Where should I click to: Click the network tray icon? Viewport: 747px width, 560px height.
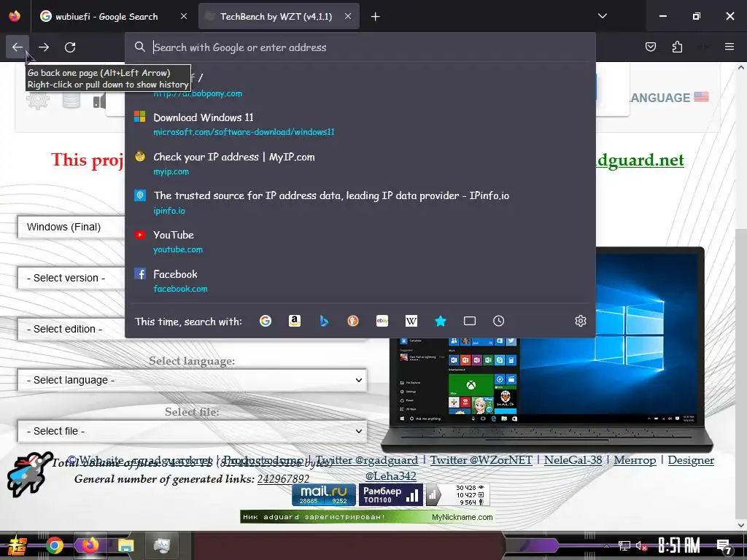pos(624,546)
